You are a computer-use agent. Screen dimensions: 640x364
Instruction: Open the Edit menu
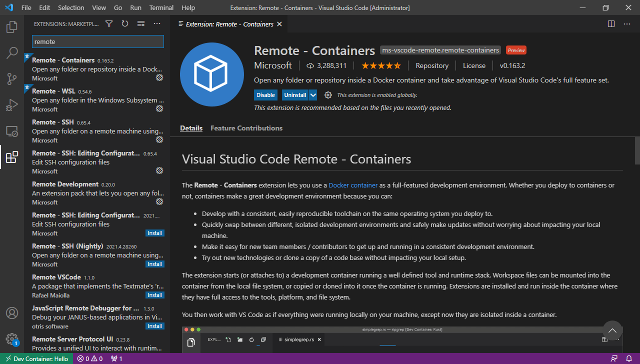[x=44, y=8]
